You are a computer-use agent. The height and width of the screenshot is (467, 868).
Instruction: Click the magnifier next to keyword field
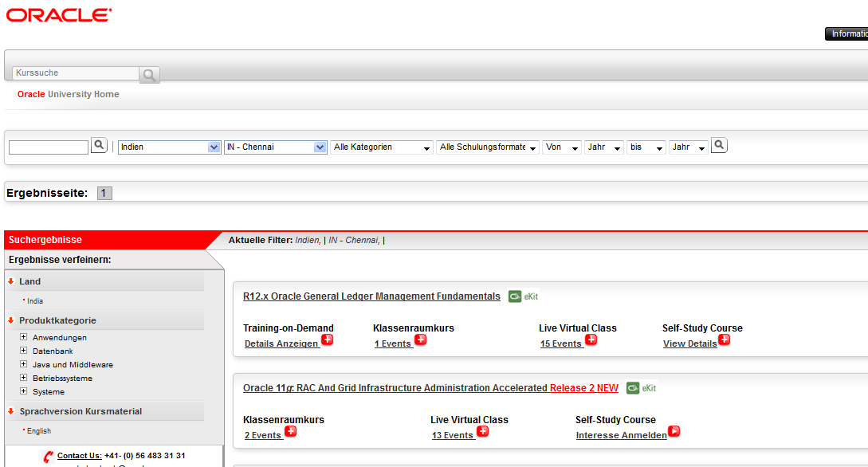99,145
